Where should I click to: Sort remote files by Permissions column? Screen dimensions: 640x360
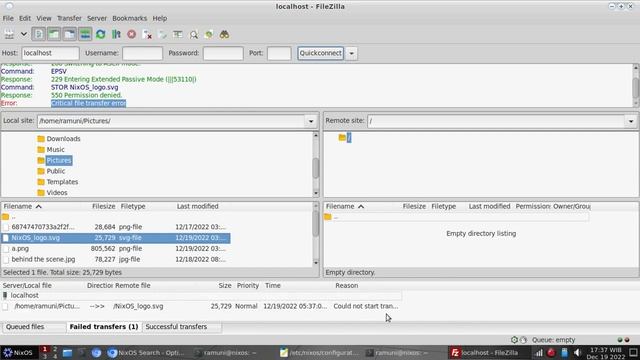[533, 207]
